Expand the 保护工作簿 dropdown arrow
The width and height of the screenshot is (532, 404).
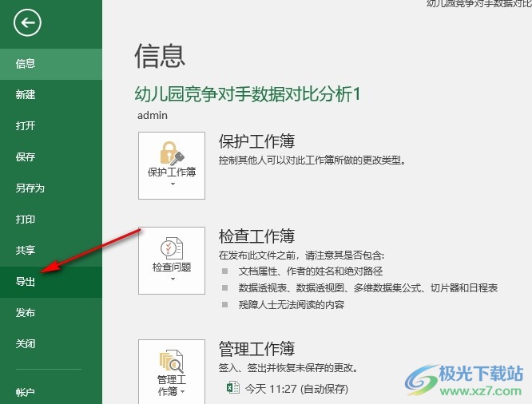173,184
